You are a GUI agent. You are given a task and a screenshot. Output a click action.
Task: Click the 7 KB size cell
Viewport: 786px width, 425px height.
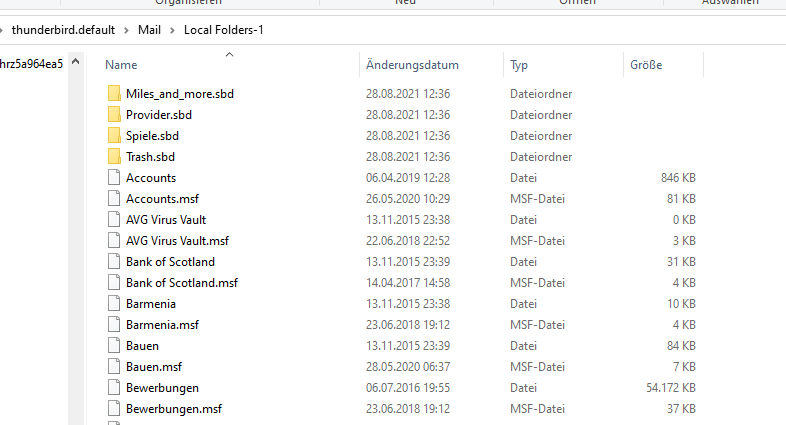[x=684, y=367]
